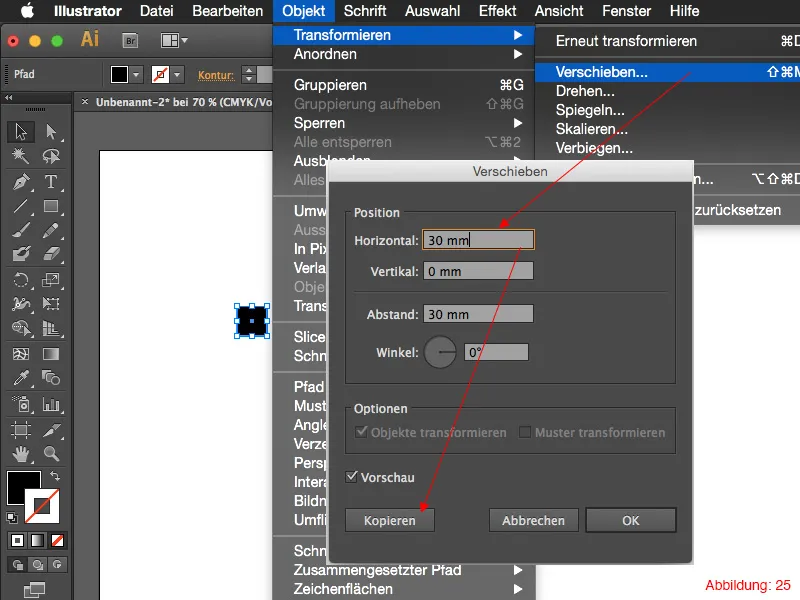Select the Mesh tool

point(21,354)
